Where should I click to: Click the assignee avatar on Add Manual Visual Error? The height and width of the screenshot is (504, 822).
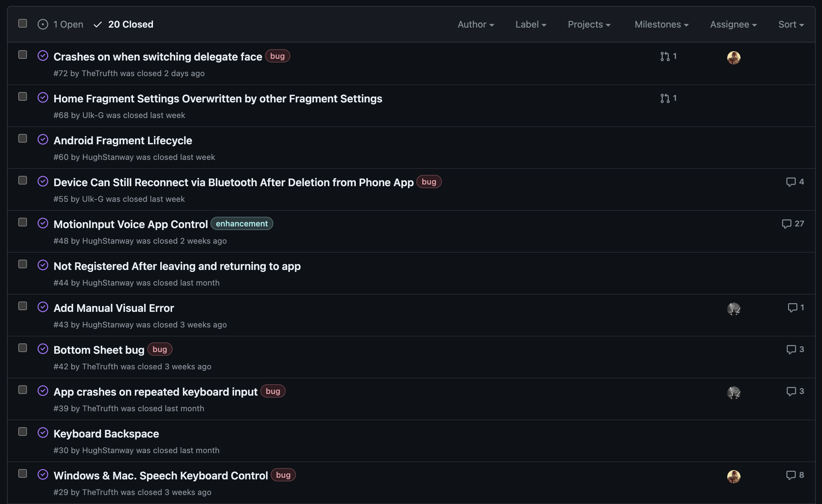[x=733, y=309]
